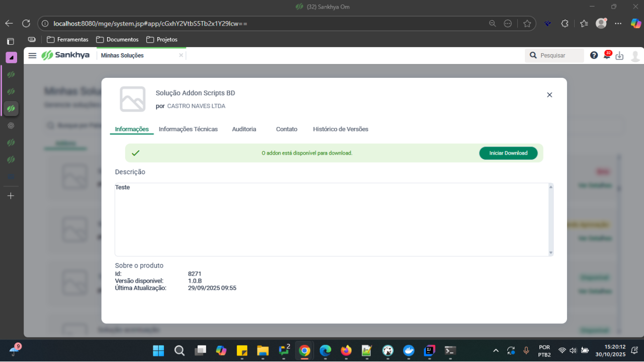Click the zoom out magnifier in address bar
This screenshot has width=644, height=362.
pos(493,24)
